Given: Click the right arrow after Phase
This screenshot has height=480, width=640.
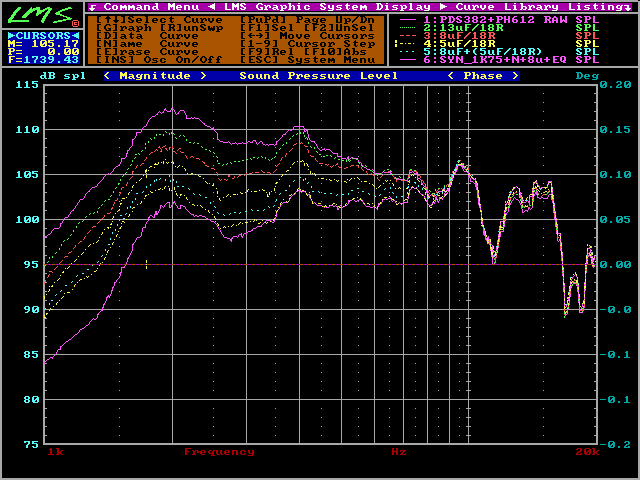Looking at the screenshot, I should point(515,76).
